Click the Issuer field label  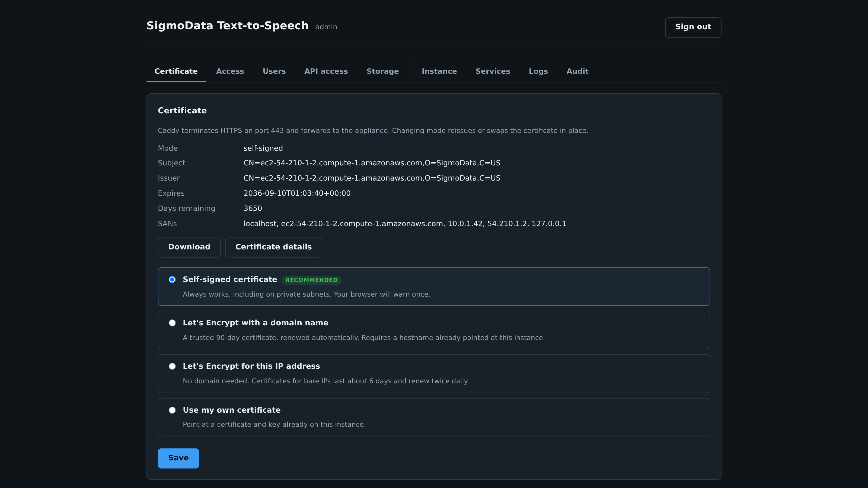click(x=169, y=178)
